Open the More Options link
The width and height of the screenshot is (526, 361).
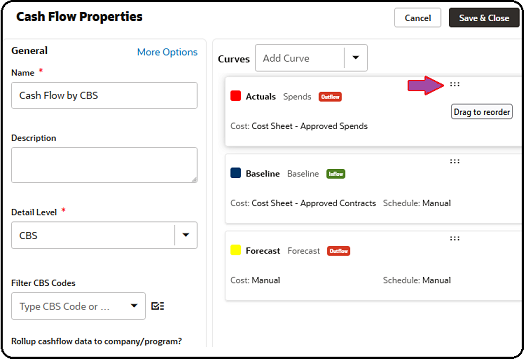click(167, 52)
